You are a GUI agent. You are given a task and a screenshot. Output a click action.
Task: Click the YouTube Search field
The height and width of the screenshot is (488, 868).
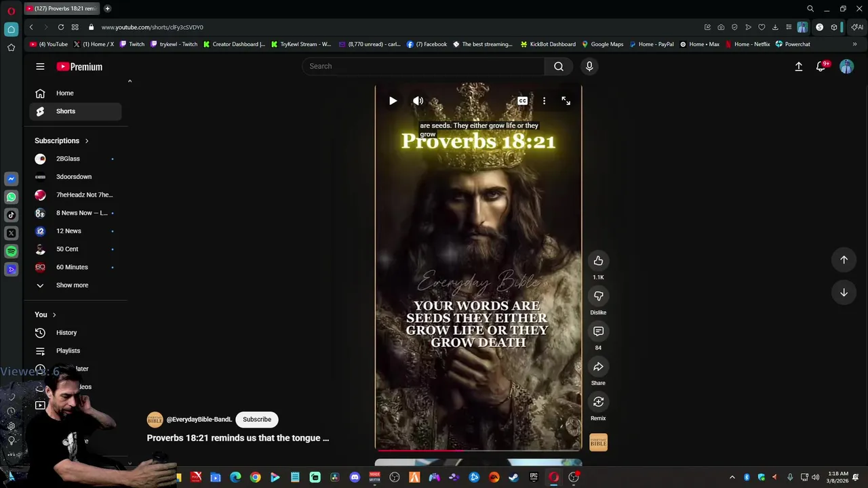click(423, 66)
